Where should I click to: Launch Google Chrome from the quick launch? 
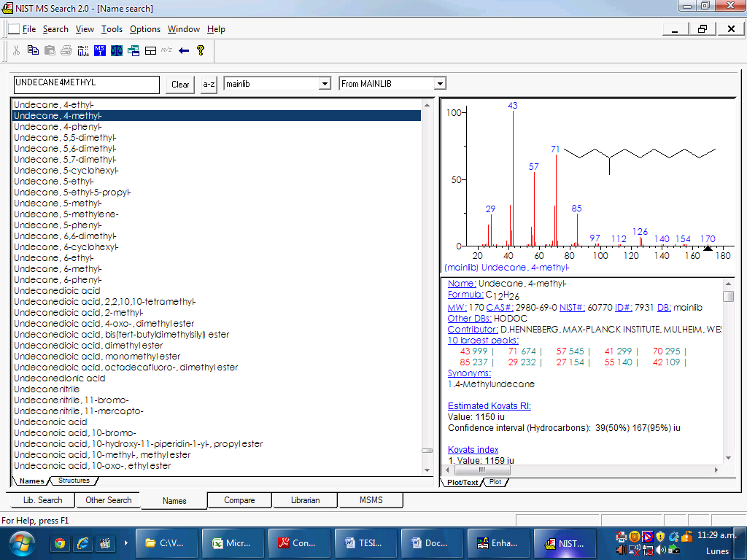(x=60, y=543)
